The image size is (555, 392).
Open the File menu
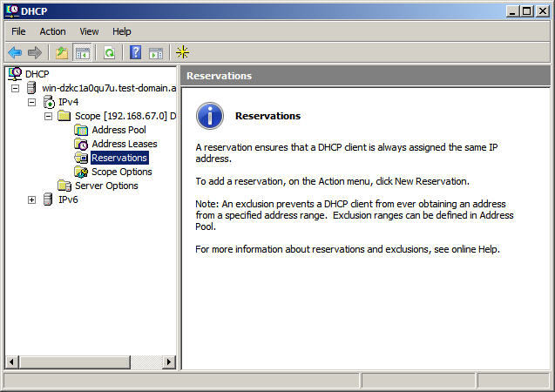coord(18,31)
